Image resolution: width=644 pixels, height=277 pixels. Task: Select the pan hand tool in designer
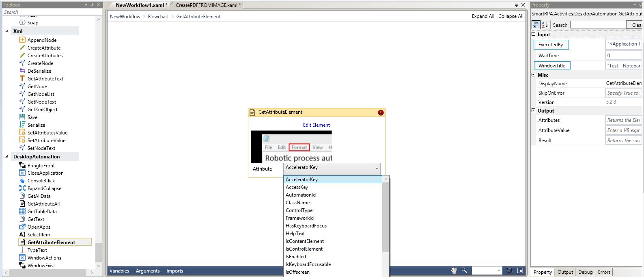tap(454, 271)
